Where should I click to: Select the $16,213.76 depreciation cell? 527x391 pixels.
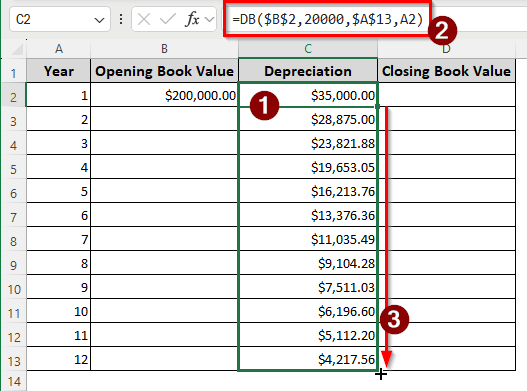click(308, 191)
